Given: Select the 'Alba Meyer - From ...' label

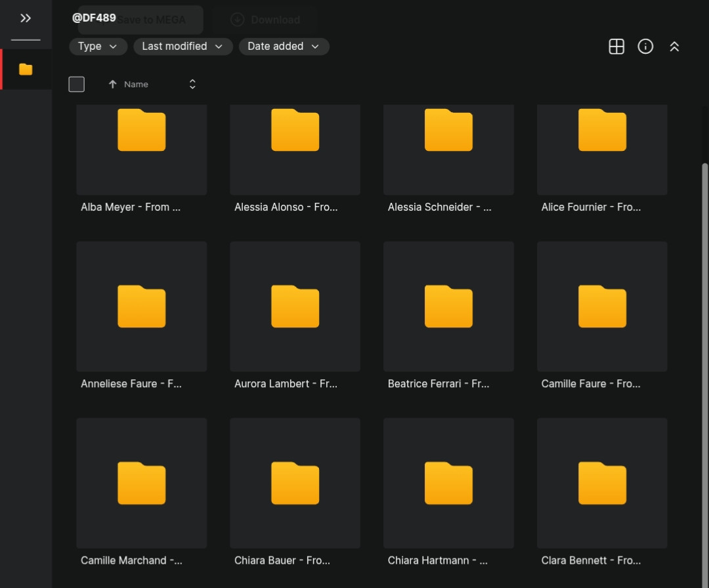Looking at the screenshot, I should 131,207.
